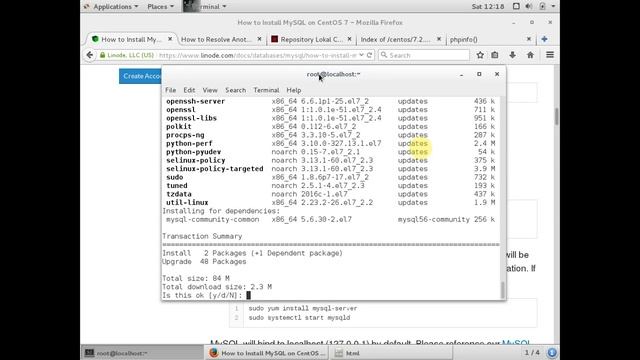Switch to 'Index of /centos/7.2...' tab
The height and width of the screenshot is (360, 640).
[x=400, y=39]
